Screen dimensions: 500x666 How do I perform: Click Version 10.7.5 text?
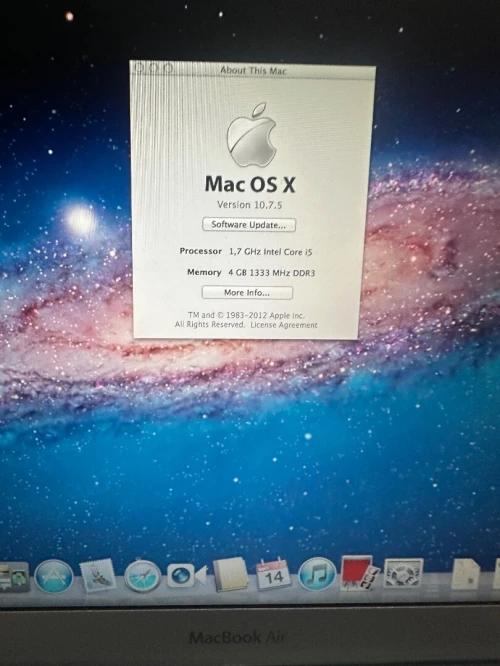(250, 205)
